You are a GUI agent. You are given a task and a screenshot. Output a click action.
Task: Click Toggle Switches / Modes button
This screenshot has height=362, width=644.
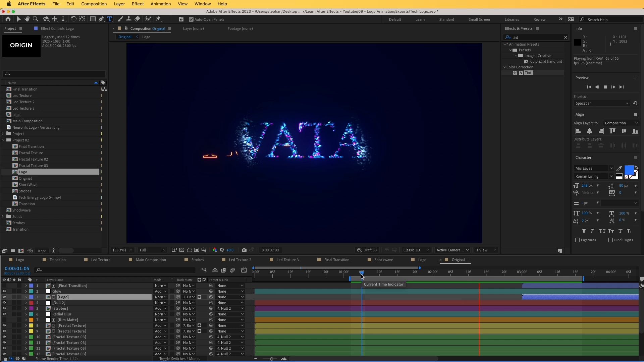179,359
